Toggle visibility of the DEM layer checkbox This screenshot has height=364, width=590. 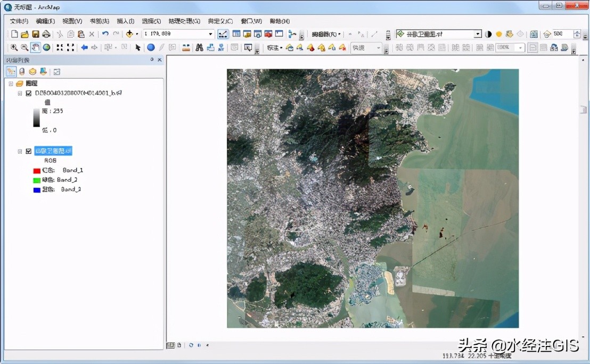coord(28,93)
